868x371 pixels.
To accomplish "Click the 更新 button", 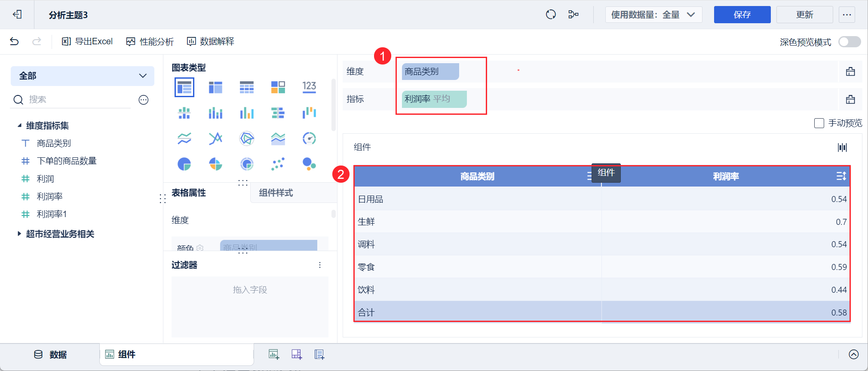I will click(x=805, y=15).
